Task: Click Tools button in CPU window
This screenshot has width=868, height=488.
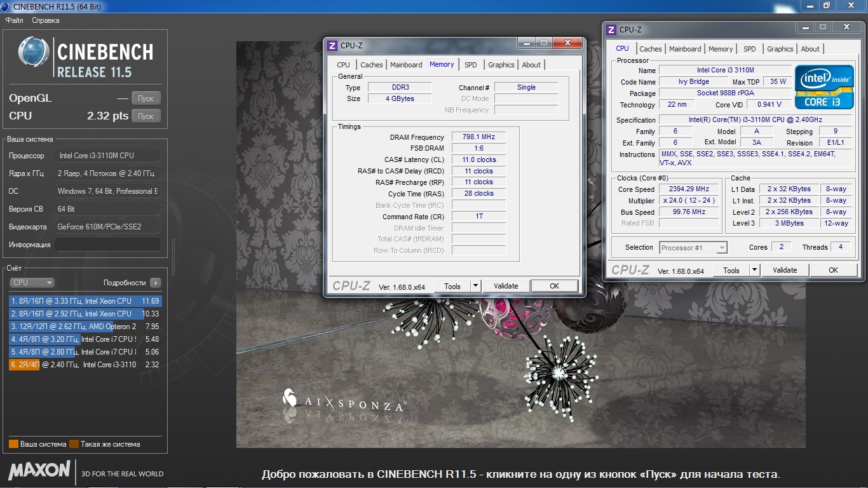Action: click(x=731, y=270)
